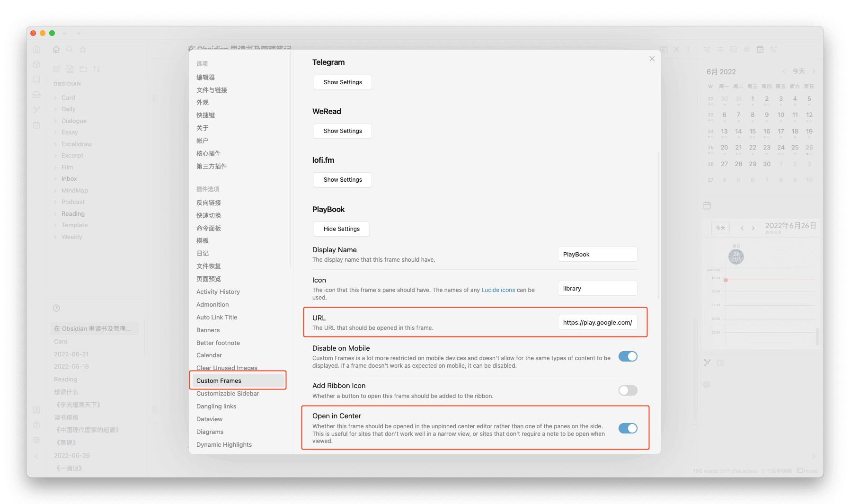The height and width of the screenshot is (504, 850).
Task: Go to previous month in calendar
Action: coord(784,71)
